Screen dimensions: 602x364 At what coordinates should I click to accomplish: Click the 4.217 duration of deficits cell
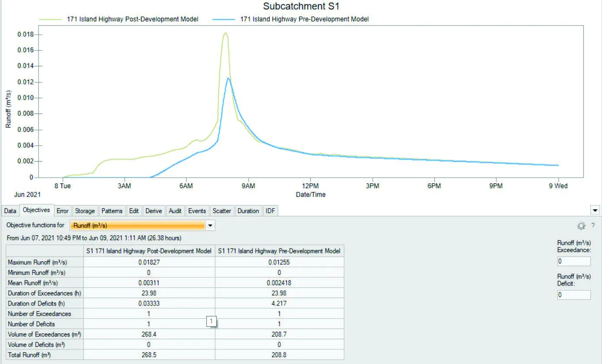coord(279,303)
